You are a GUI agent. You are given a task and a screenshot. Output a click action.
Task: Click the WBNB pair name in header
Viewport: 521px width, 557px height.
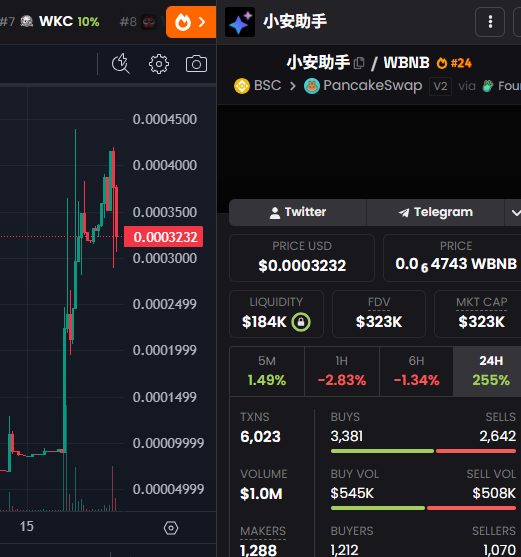tap(407, 63)
